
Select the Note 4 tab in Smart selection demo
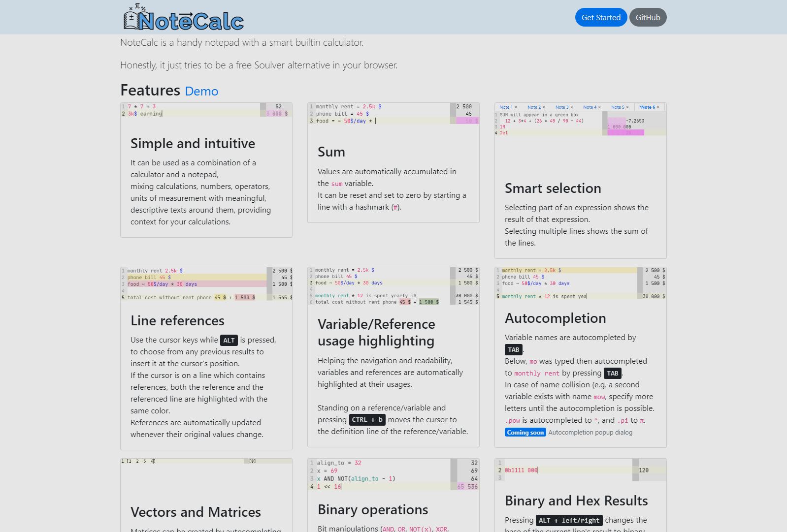pos(590,107)
